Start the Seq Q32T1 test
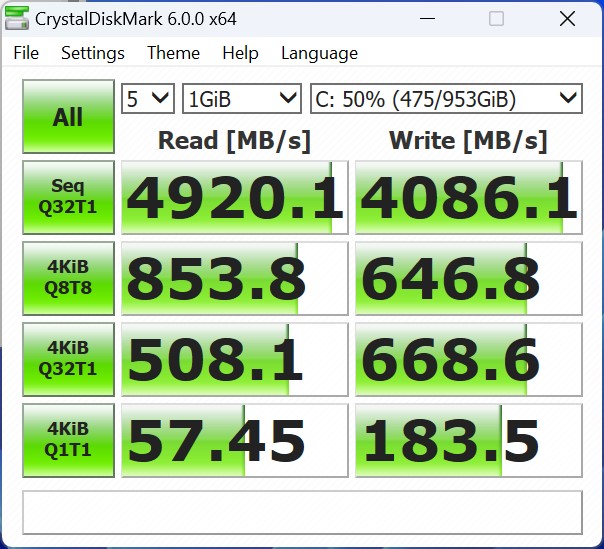Viewport: 604px width, 549px height. [68, 197]
